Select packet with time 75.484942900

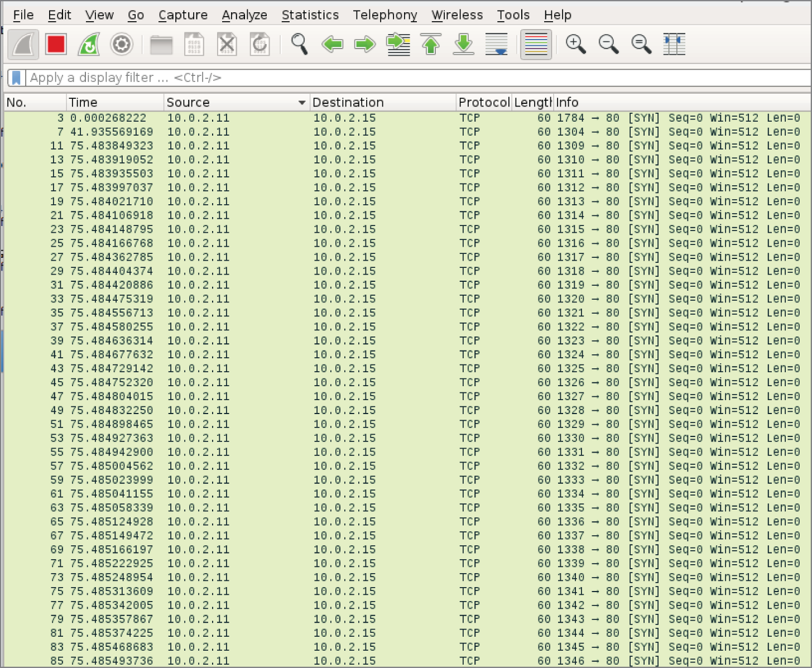click(407, 452)
